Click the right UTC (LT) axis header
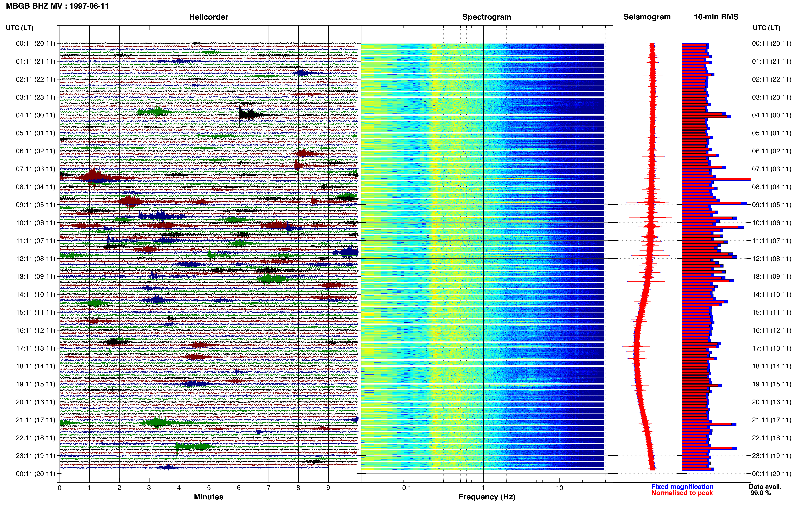The image size is (812, 508). [766, 28]
